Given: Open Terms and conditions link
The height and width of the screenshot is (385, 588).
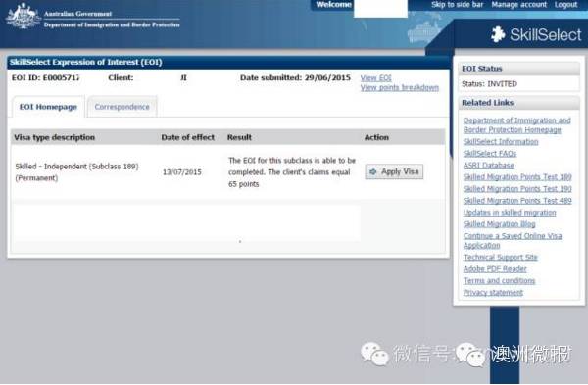Looking at the screenshot, I should point(499,281).
